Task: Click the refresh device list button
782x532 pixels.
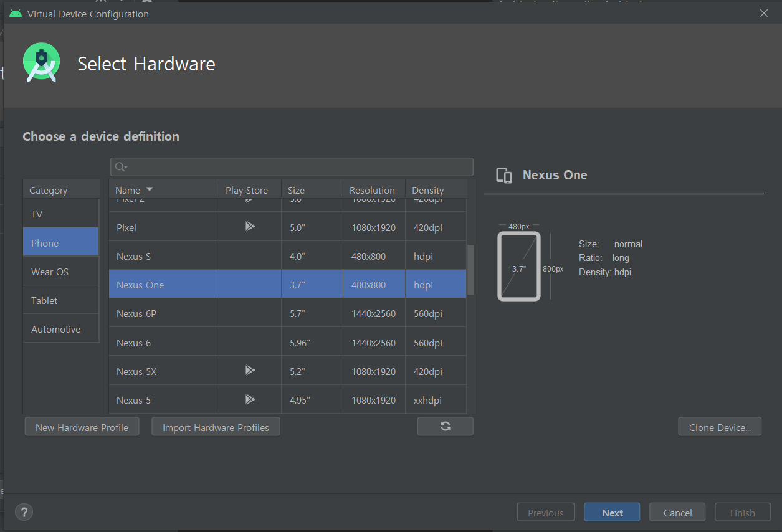Action: click(445, 427)
